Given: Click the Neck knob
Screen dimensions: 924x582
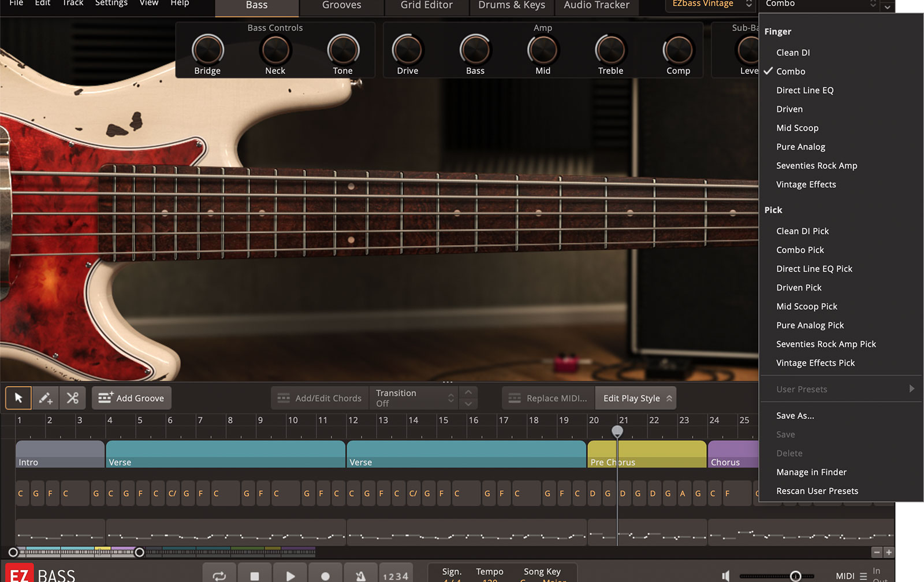Looking at the screenshot, I should click(x=275, y=50).
